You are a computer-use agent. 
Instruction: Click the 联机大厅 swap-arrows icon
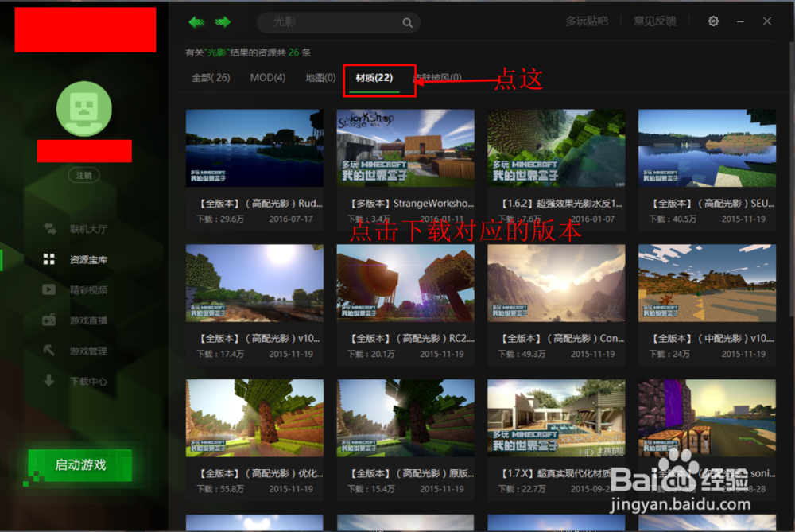click(x=49, y=229)
